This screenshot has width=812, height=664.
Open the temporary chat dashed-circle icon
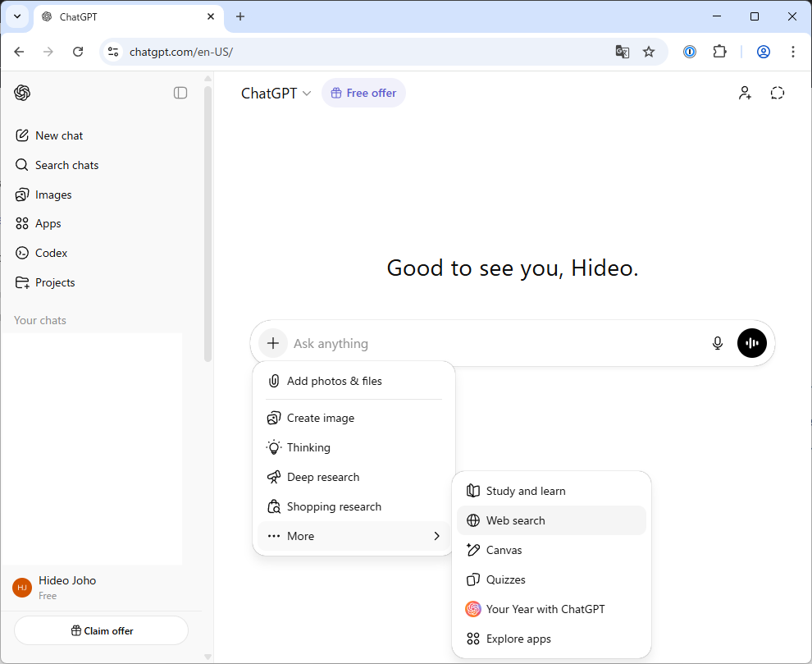tap(777, 93)
